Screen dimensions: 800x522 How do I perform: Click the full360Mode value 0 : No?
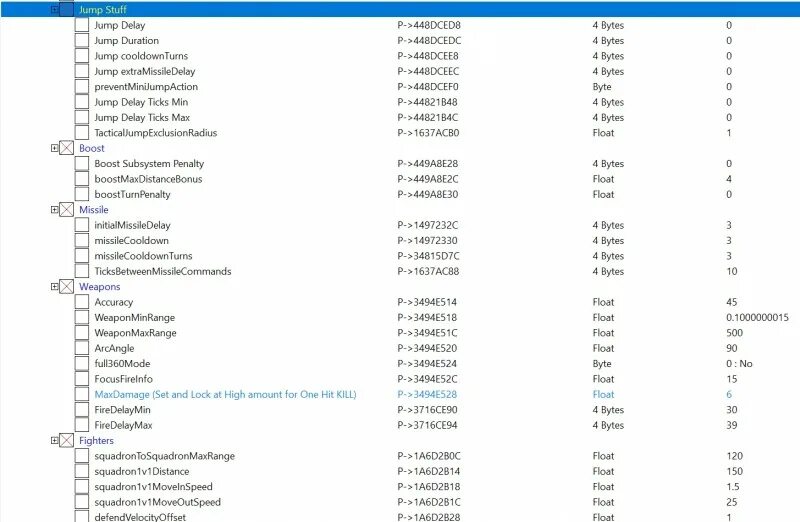(x=739, y=364)
